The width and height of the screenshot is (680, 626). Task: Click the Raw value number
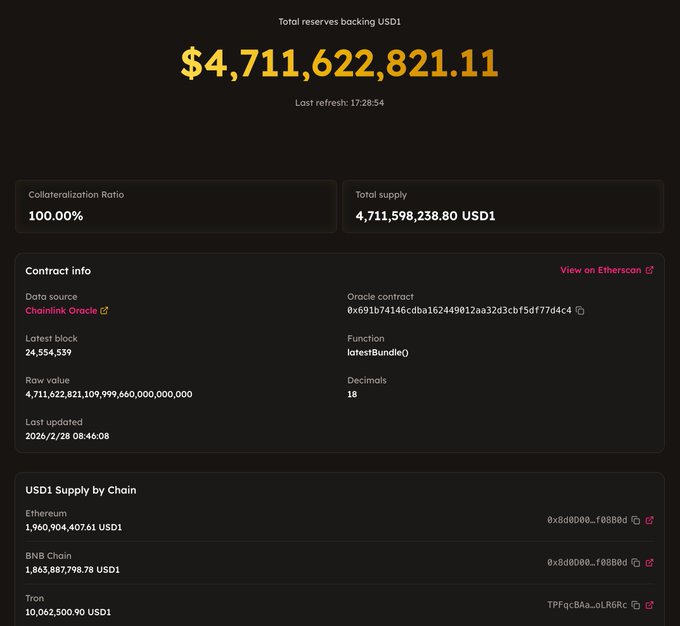109,394
